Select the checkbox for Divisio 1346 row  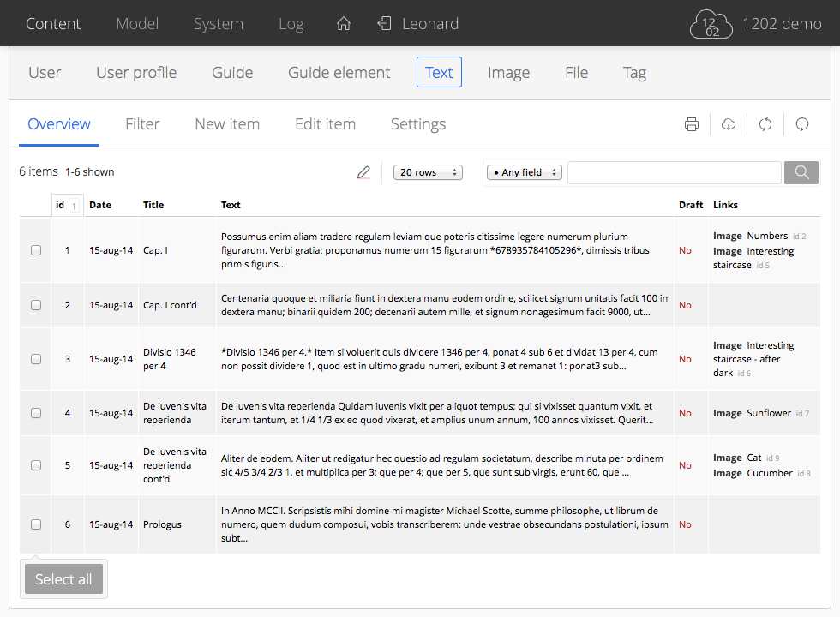pos(36,359)
